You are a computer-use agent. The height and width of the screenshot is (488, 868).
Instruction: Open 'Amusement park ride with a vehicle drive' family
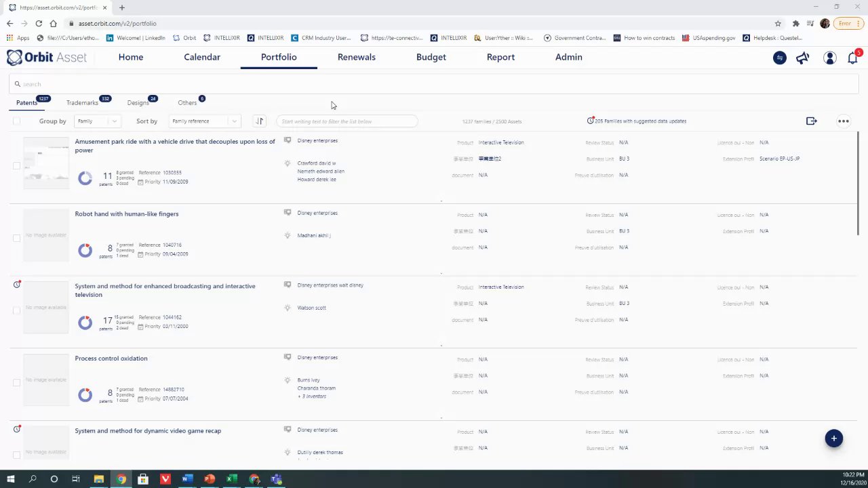point(175,146)
